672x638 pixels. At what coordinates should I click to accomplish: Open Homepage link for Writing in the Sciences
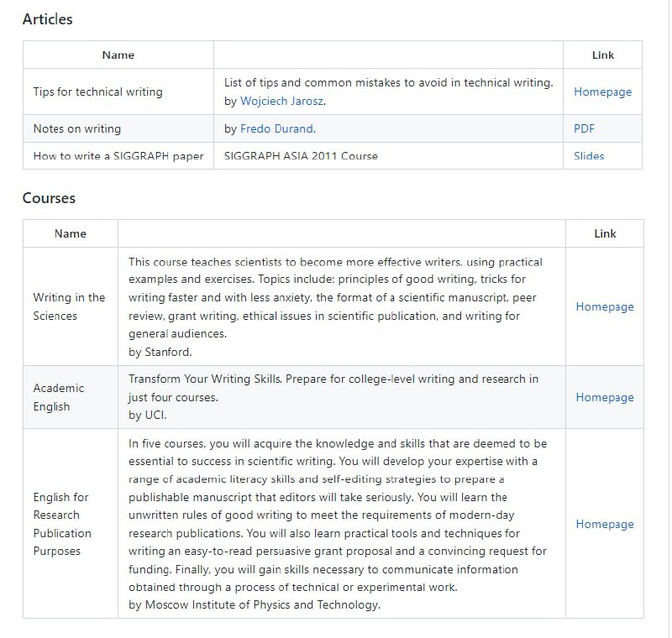(604, 307)
